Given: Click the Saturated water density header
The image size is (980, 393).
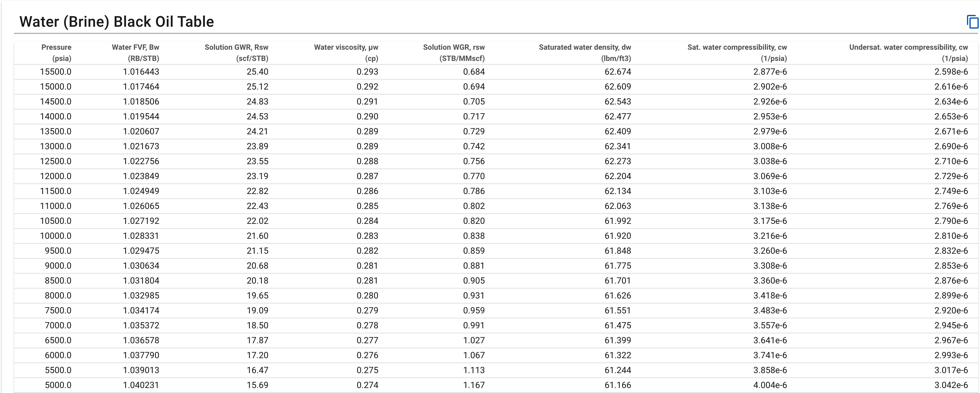Looking at the screenshot, I should pyautogui.click(x=585, y=53).
